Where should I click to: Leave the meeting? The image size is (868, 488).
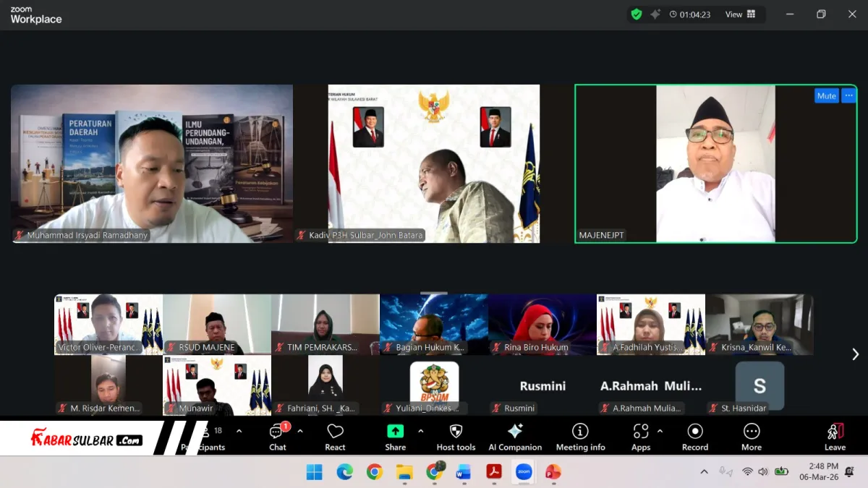[835, 437]
